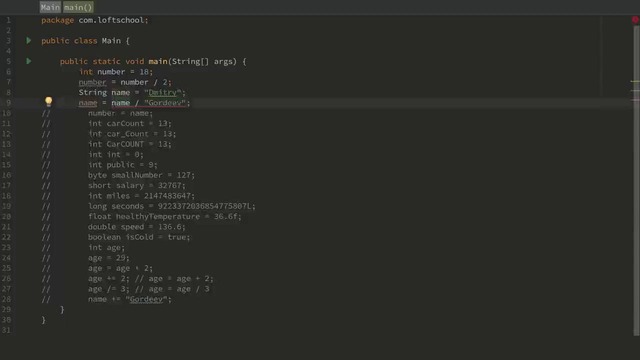Select the main() breadcrumb
The height and width of the screenshot is (360, 640).
[x=78, y=7]
